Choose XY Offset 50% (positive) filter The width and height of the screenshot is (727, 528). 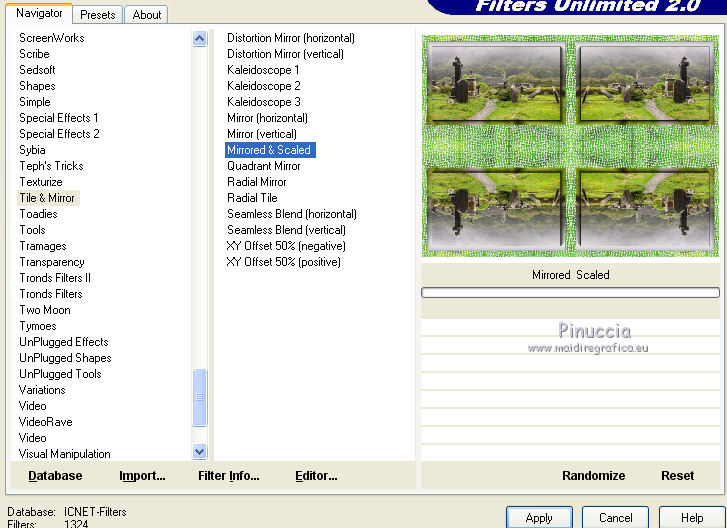pyautogui.click(x=283, y=262)
